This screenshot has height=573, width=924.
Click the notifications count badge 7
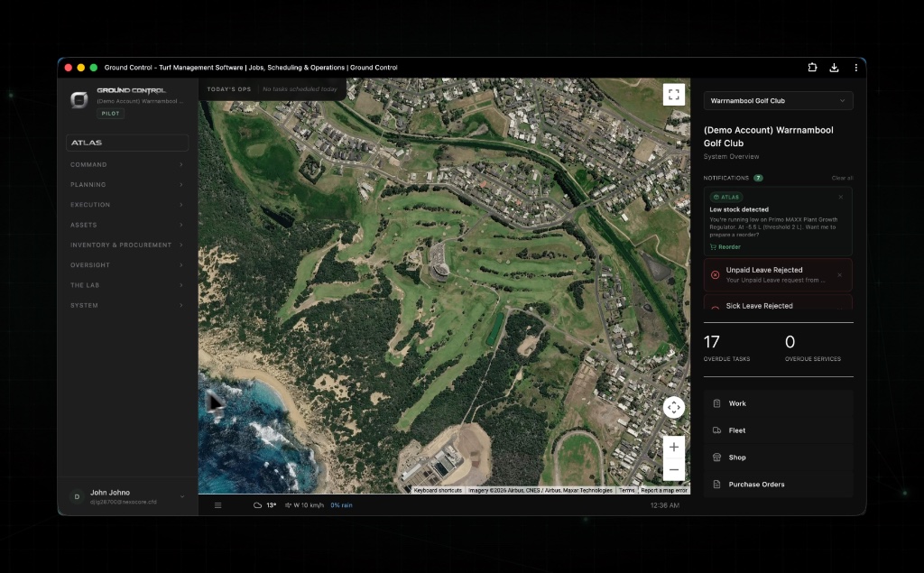tap(758, 178)
